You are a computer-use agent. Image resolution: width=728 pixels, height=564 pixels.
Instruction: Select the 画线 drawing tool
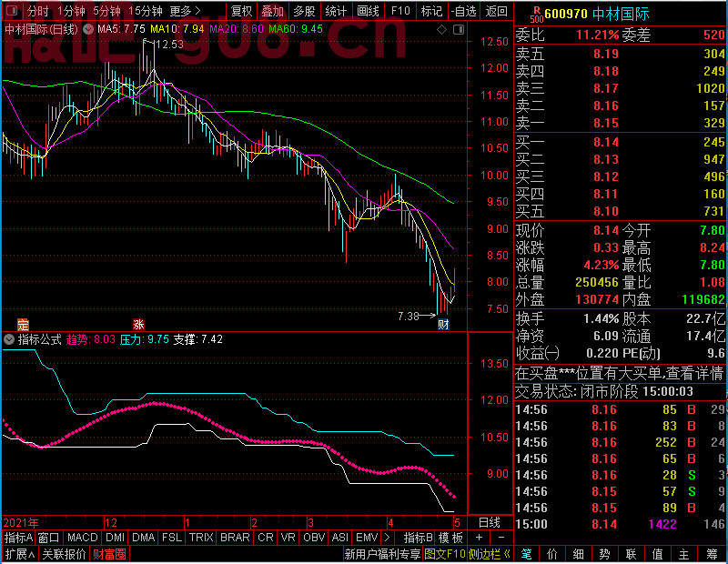tap(368, 11)
